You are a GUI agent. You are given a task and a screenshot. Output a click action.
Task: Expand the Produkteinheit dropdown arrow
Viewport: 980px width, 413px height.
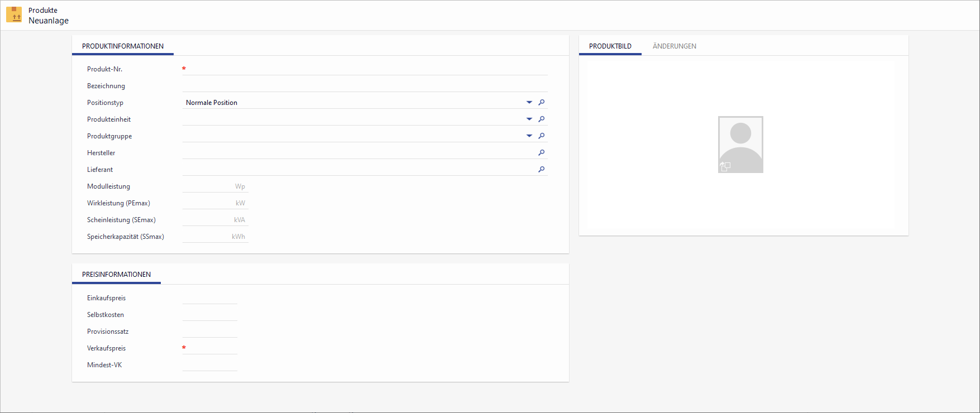point(529,119)
